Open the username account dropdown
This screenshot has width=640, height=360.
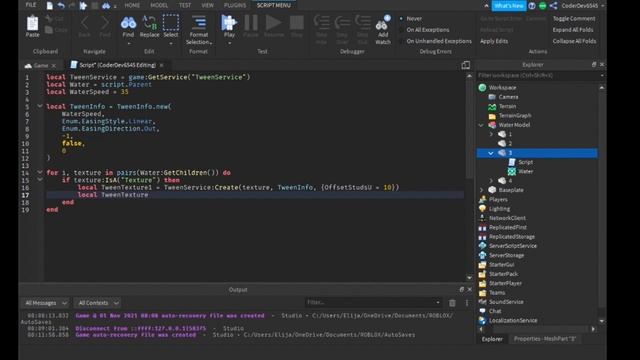[x=583, y=6]
